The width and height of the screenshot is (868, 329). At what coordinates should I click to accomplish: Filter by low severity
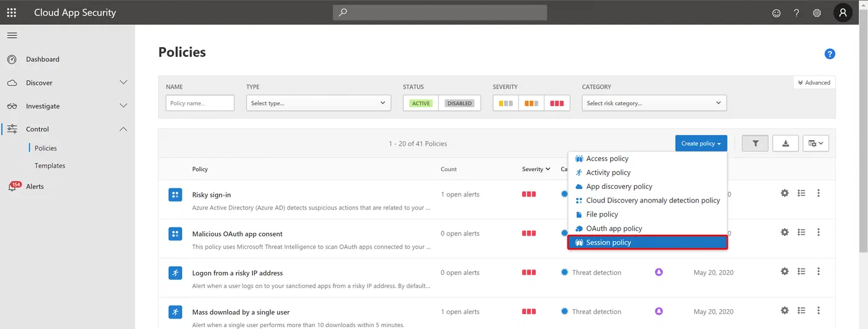point(505,103)
